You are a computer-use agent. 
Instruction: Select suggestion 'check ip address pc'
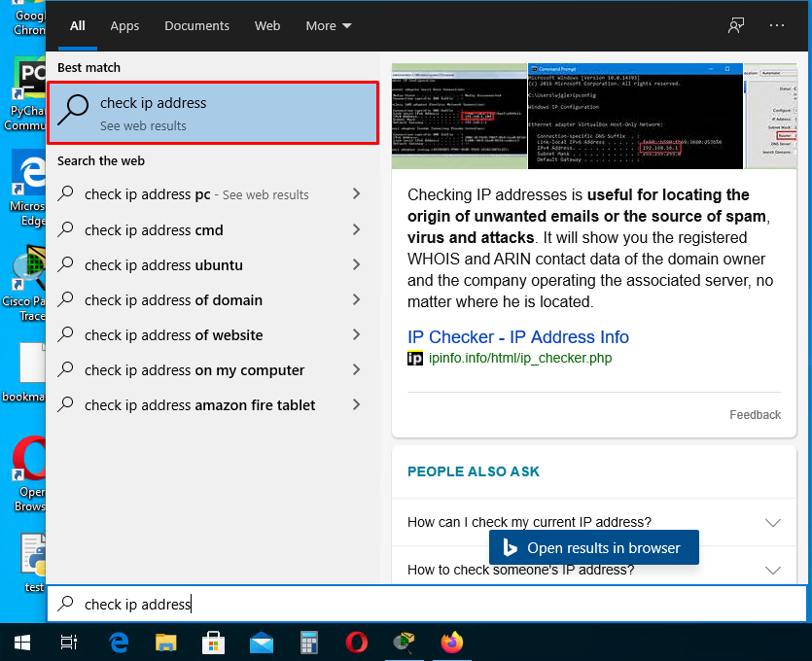click(196, 194)
